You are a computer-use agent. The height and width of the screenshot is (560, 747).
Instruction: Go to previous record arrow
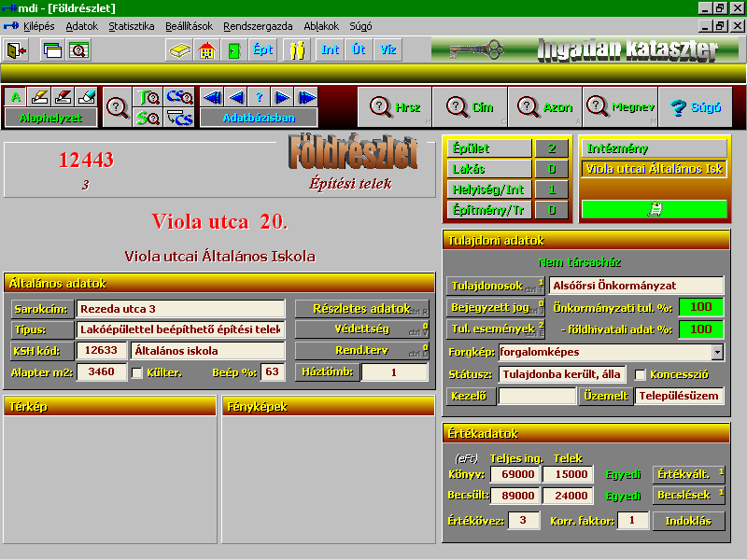[236, 98]
